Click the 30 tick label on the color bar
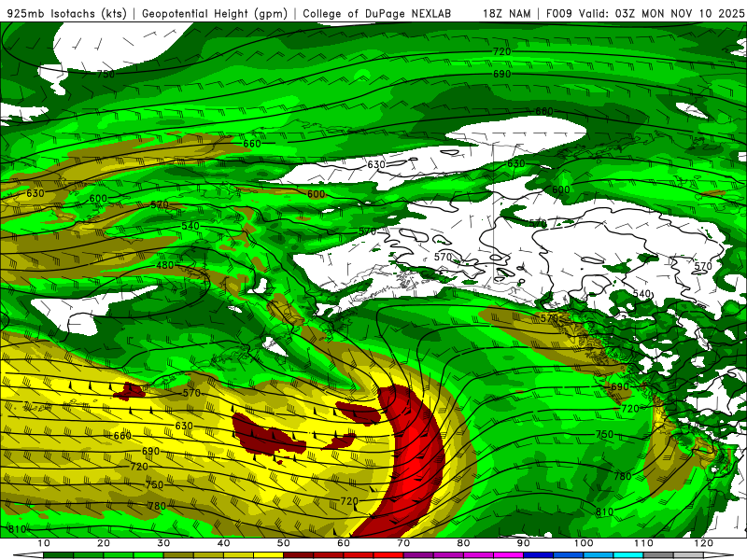 pos(163,543)
